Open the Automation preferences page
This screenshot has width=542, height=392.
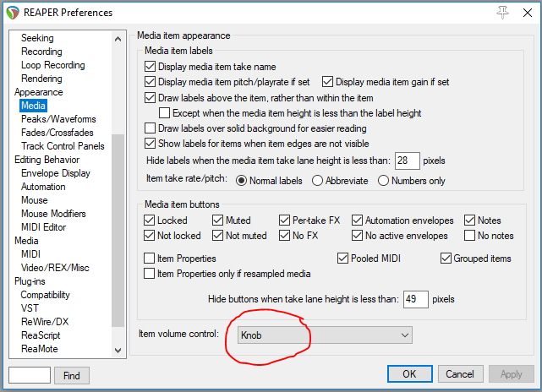pos(43,187)
